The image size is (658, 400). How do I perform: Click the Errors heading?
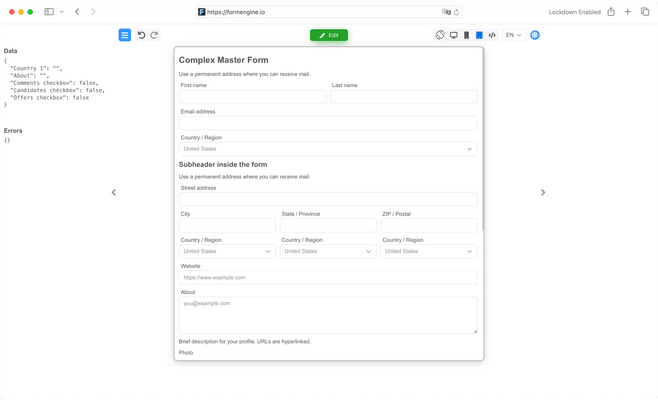[x=13, y=131]
